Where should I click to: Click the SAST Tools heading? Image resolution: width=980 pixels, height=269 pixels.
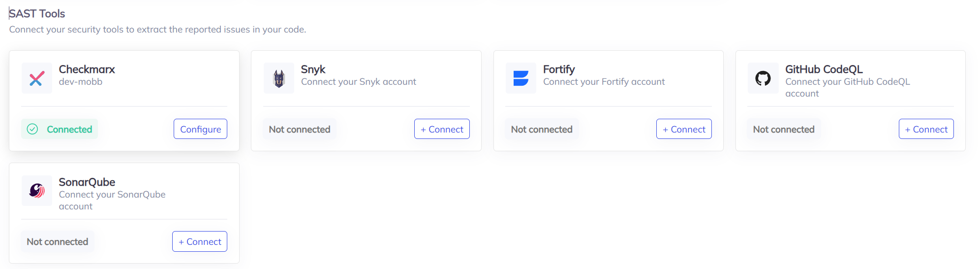[x=37, y=14]
